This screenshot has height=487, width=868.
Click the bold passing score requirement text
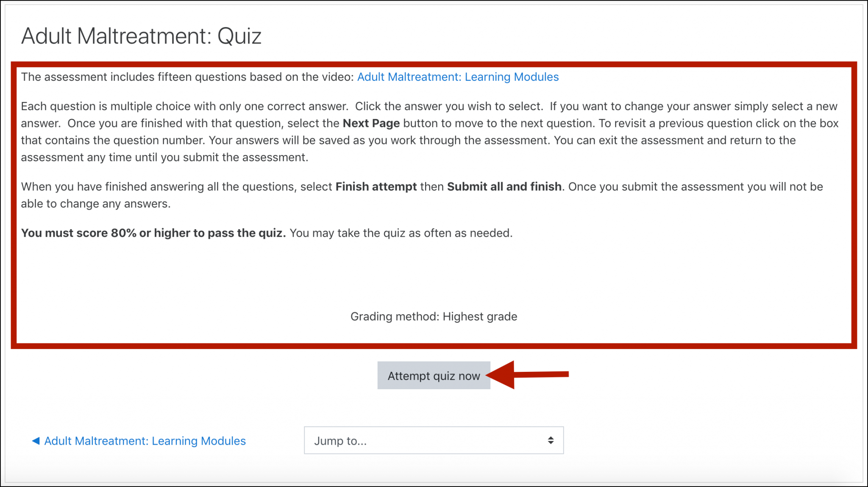(154, 232)
